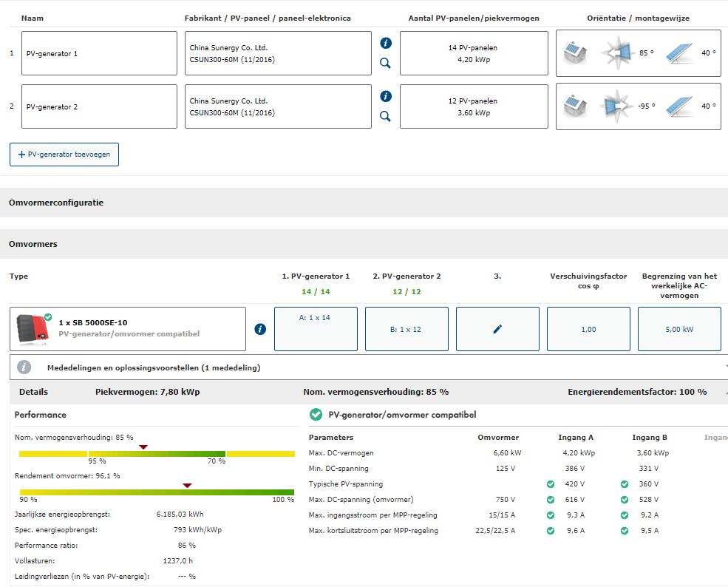Click green check icon beside PV-generator/omvormer compatibel
Image resolution: width=728 pixels, height=587 pixels.
pos(316,415)
